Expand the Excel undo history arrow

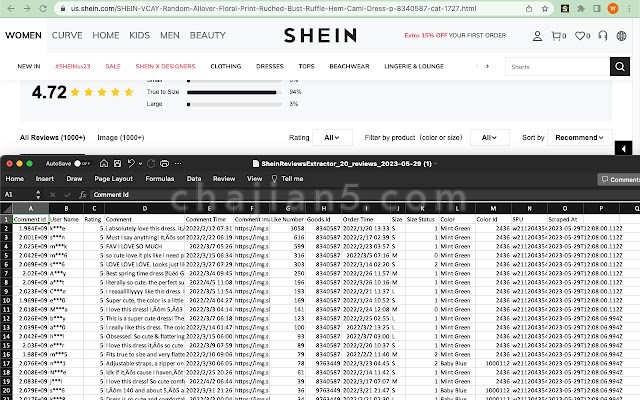pyautogui.click(x=140, y=164)
